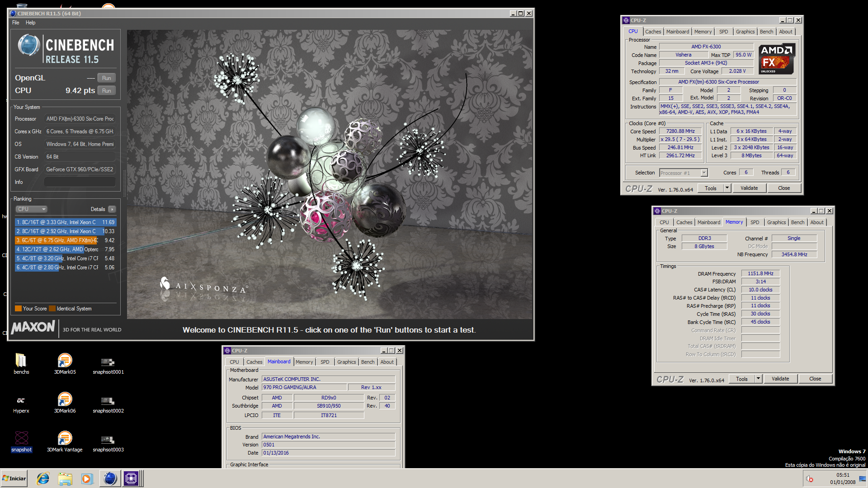Click the taskbar clock 05:51
This screenshot has height=488, width=868.
pyautogui.click(x=843, y=475)
